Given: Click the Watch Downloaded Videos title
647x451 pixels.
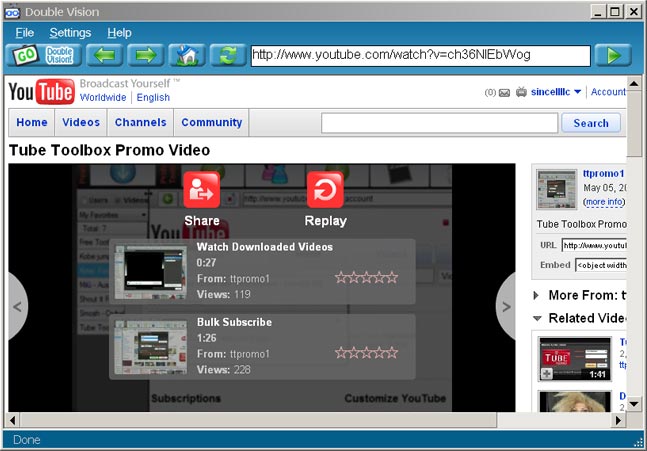Looking at the screenshot, I should (x=264, y=247).
